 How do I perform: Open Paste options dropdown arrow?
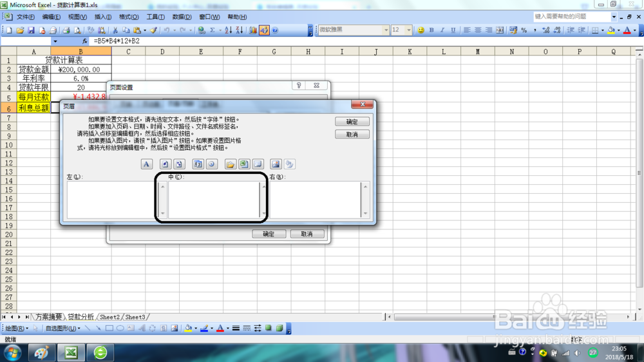[145, 30]
